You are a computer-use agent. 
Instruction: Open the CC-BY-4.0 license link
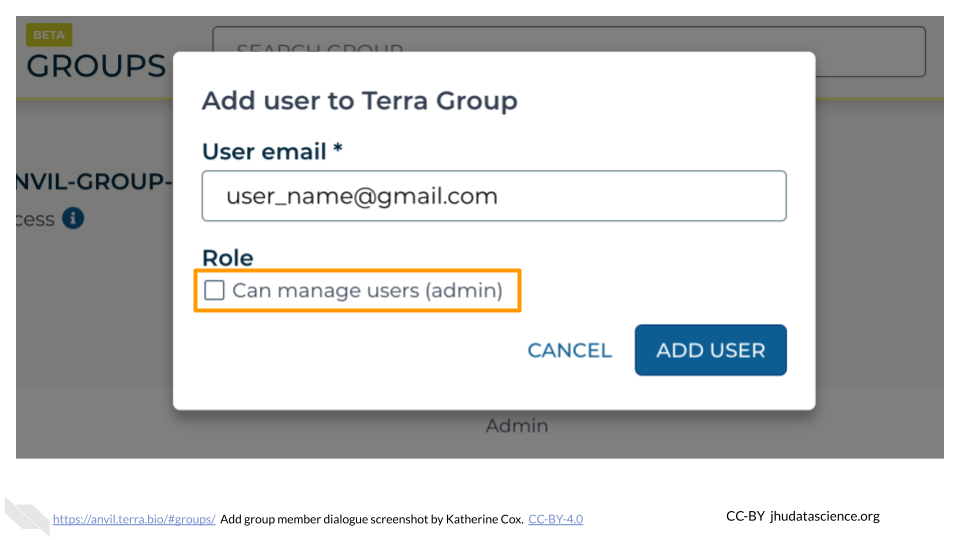pos(555,519)
